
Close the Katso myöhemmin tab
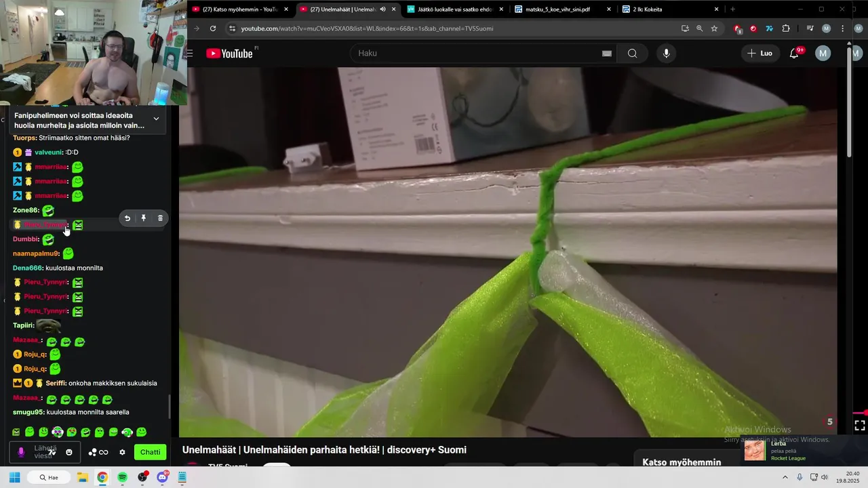tap(286, 9)
